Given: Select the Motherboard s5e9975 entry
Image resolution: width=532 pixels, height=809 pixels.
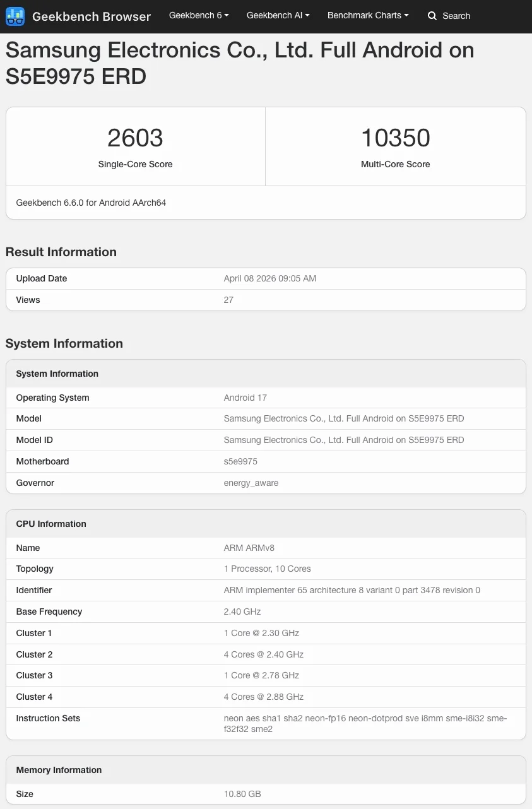Looking at the screenshot, I should click(x=265, y=461).
